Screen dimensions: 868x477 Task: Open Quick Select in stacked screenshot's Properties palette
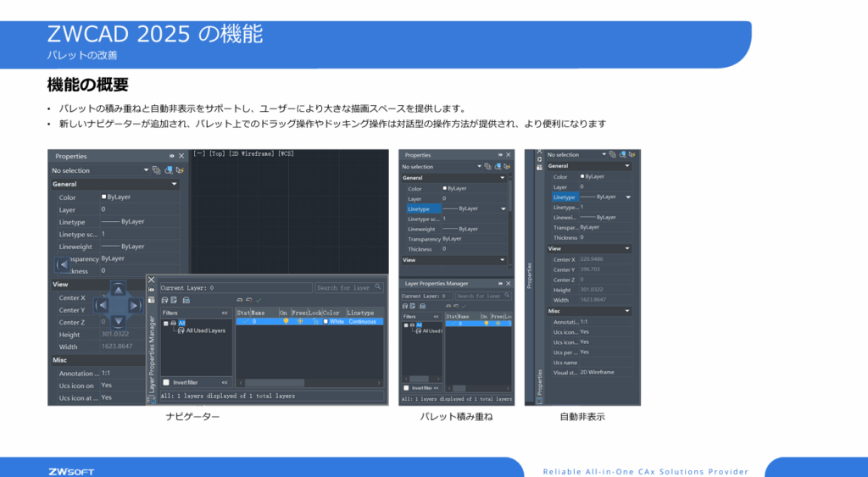pos(507,167)
